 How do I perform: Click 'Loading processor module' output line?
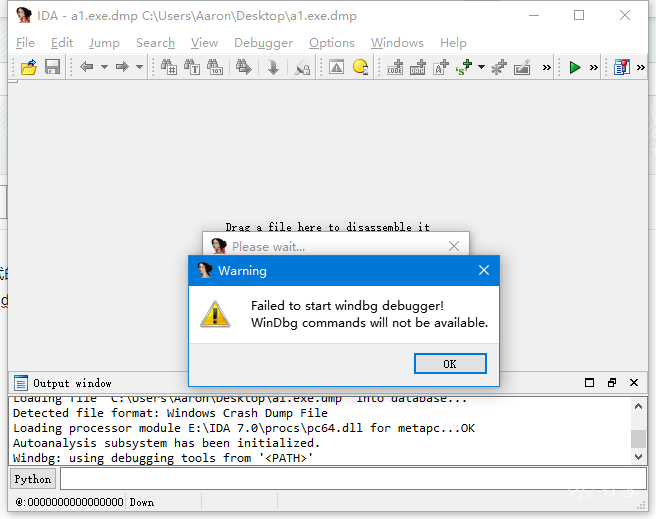(244, 428)
